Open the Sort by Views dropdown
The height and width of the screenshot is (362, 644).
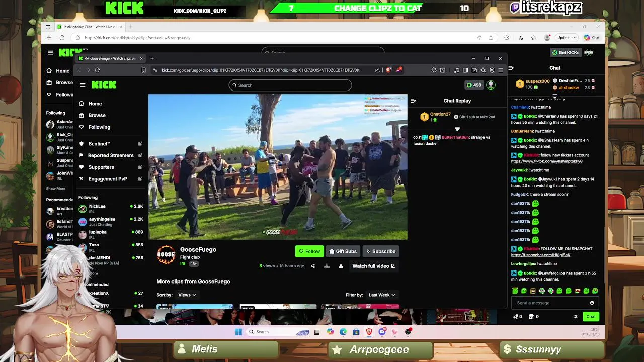(x=187, y=295)
